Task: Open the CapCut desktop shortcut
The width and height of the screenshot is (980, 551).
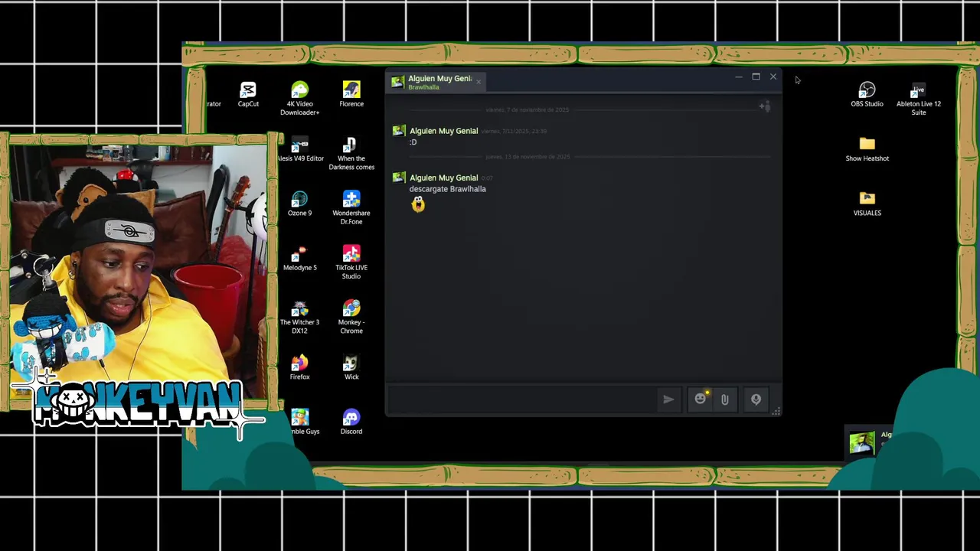Action: click(248, 95)
